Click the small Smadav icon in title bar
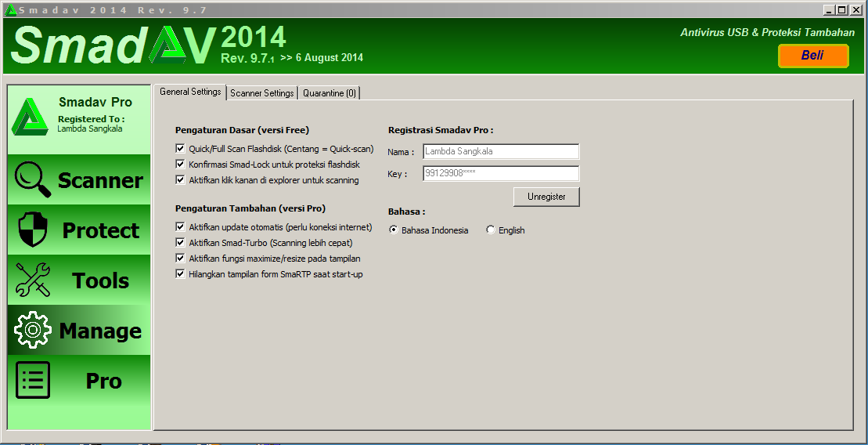868x445 pixels. pos(10,10)
